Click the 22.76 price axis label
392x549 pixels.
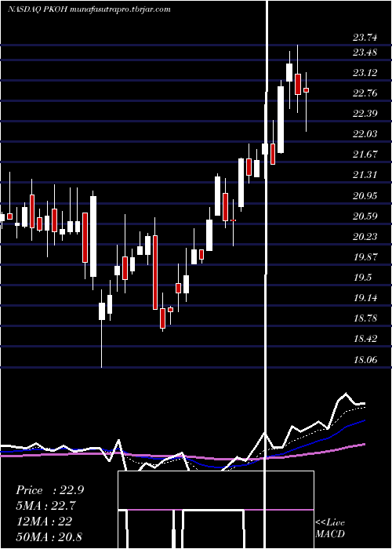tap(365, 93)
